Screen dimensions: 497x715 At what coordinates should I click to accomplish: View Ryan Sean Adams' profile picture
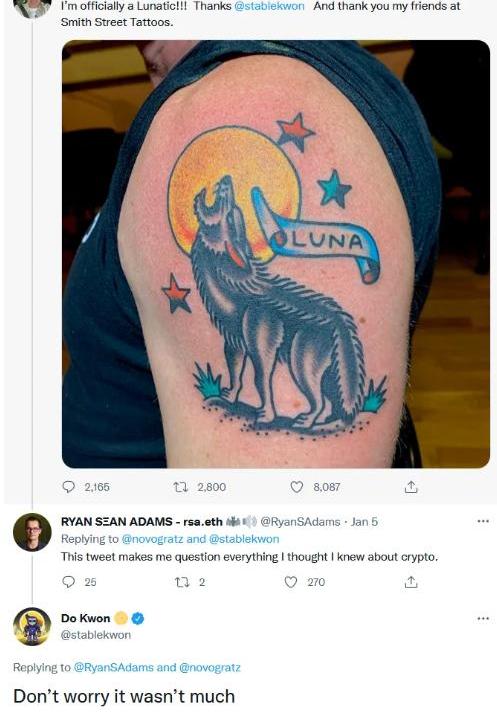coord(32,532)
